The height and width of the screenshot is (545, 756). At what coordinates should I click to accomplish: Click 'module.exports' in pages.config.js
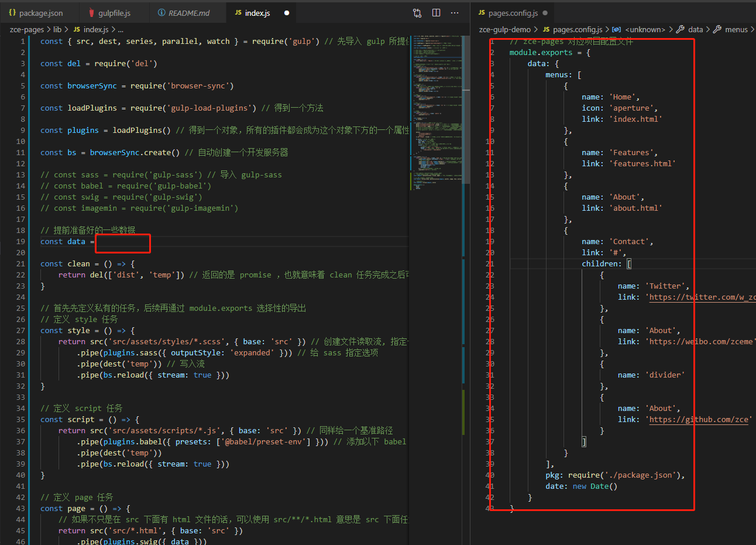pyautogui.click(x=541, y=53)
